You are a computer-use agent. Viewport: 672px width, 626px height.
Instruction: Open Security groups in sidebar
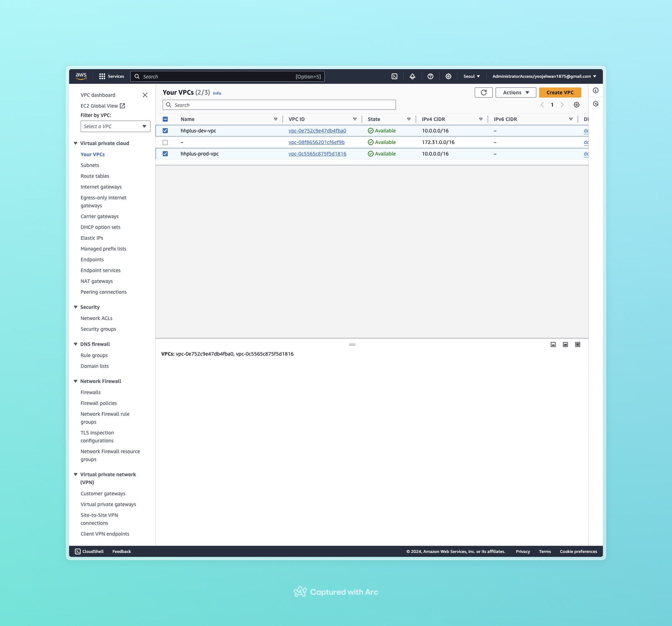point(99,329)
